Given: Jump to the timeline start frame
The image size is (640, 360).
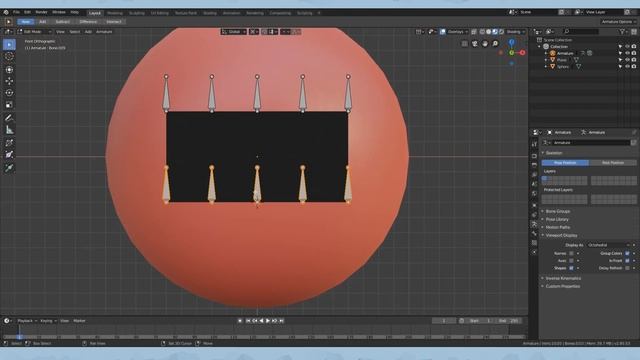Looking at the screenshot, I should tap(248, 321).
